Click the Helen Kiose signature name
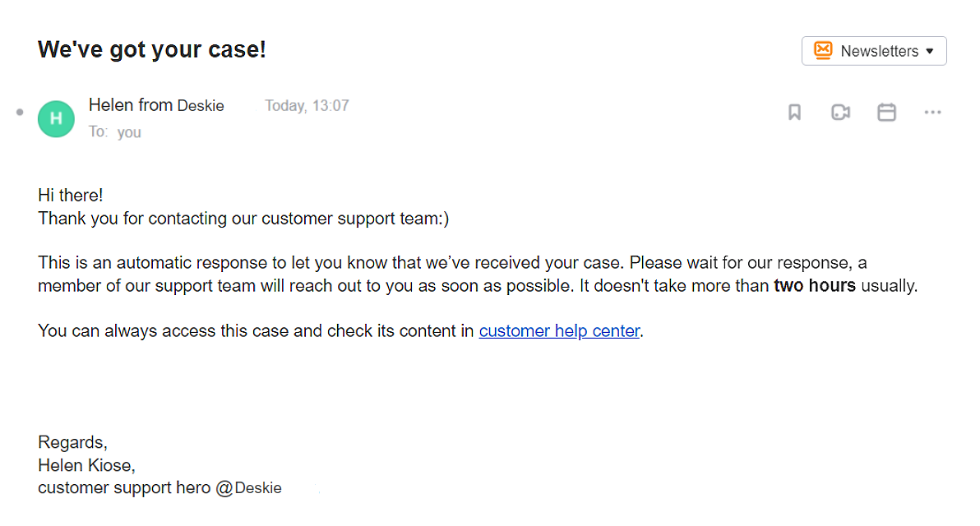This screenshot has width=980, height=526. tap(86, 465)
